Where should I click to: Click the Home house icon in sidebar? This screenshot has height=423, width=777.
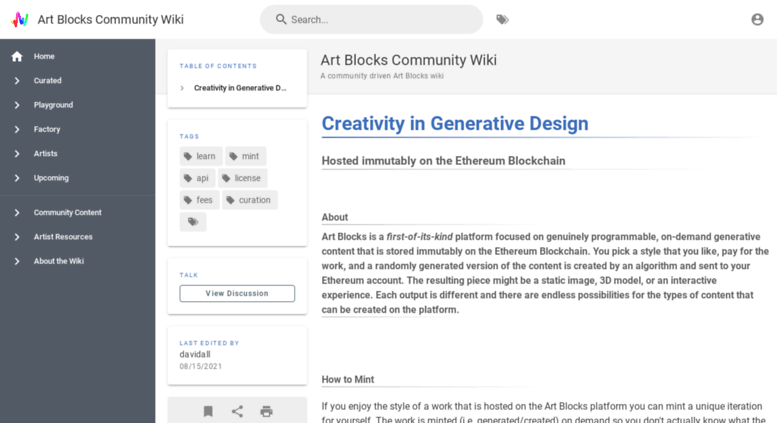click(17, 56)
